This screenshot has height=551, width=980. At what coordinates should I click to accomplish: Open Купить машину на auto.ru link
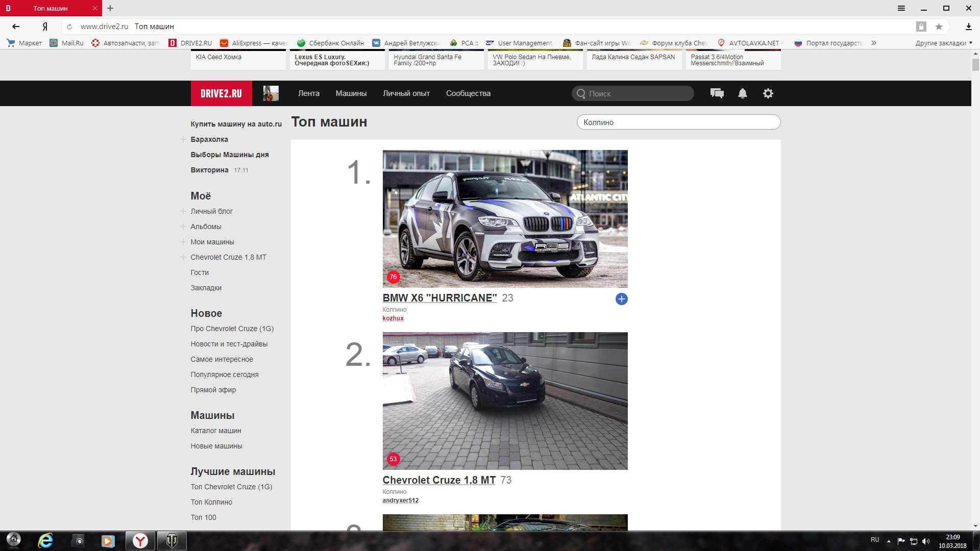[236, 124]
